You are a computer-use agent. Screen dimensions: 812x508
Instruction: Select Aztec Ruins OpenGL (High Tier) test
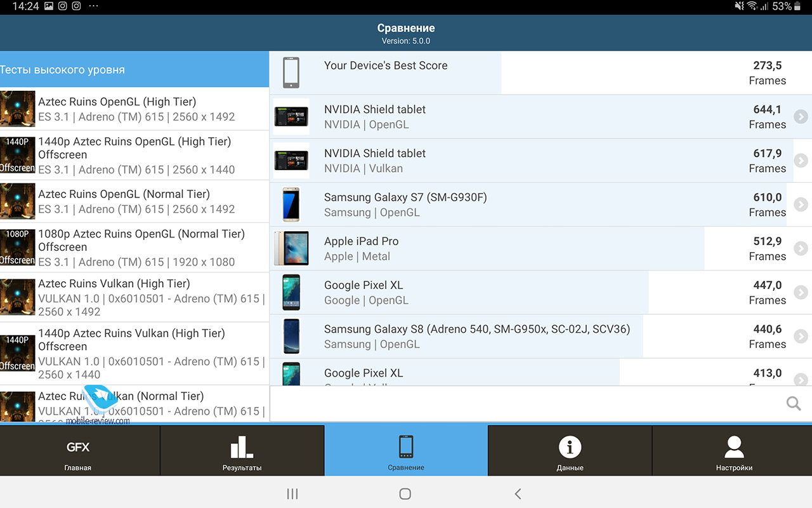[x=134, y=109]
